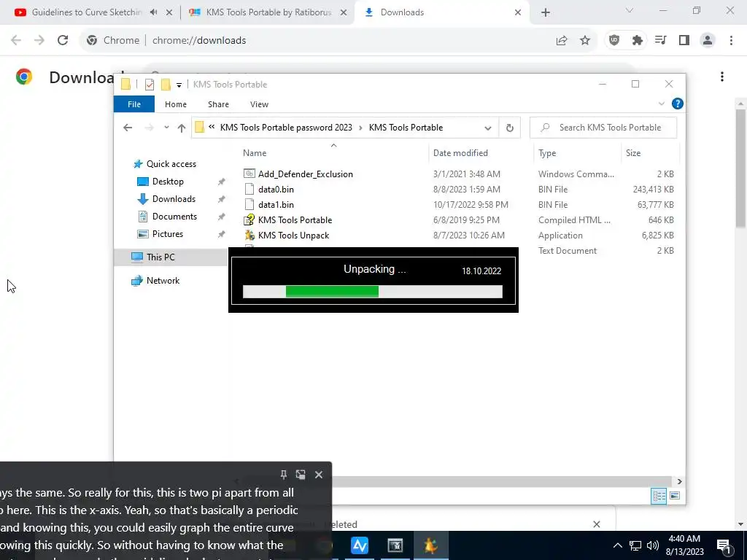Mute the Guidelines to Curve Sketching tab

(153, 12)
